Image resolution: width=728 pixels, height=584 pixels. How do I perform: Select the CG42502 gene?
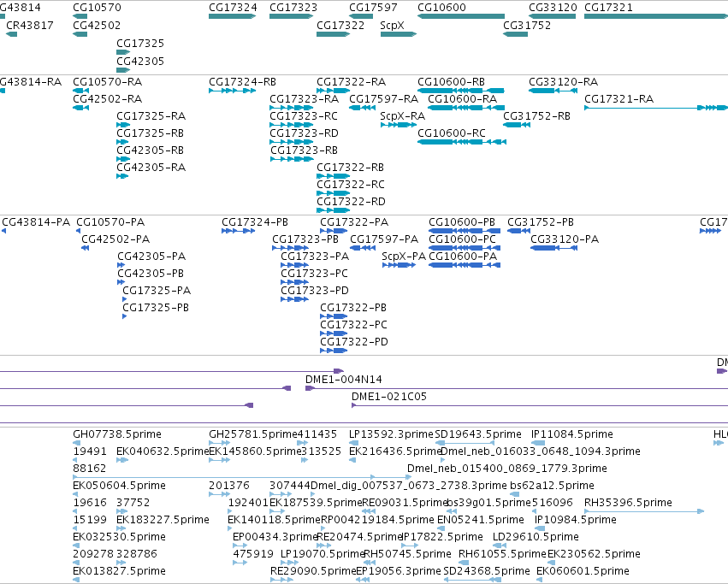click(80, 34)
